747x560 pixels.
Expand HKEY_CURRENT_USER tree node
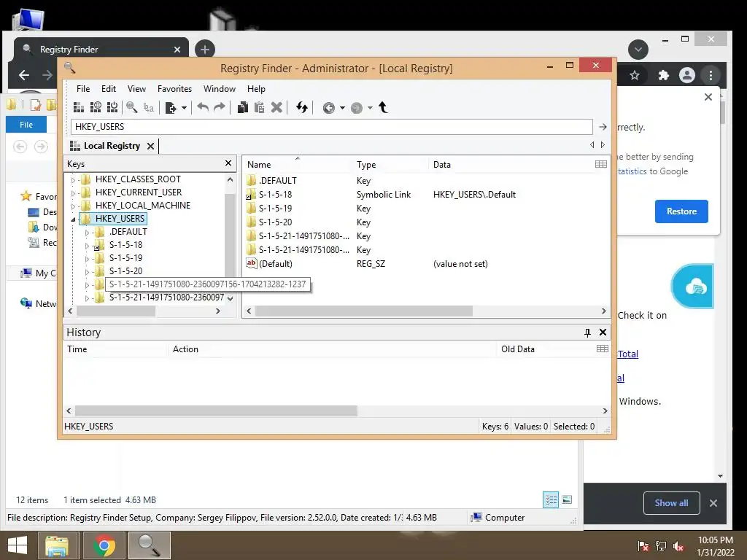(73, 192)
